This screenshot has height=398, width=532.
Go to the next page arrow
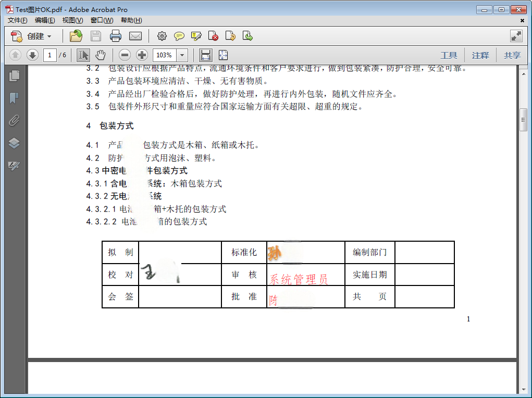point(32,55)
